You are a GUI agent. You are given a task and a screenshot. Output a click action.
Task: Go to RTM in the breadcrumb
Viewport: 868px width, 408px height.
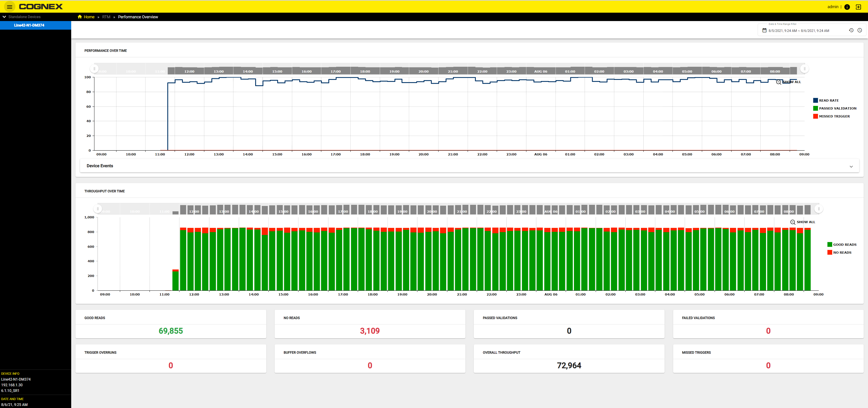pyautogui.click(x=106, y=17)
